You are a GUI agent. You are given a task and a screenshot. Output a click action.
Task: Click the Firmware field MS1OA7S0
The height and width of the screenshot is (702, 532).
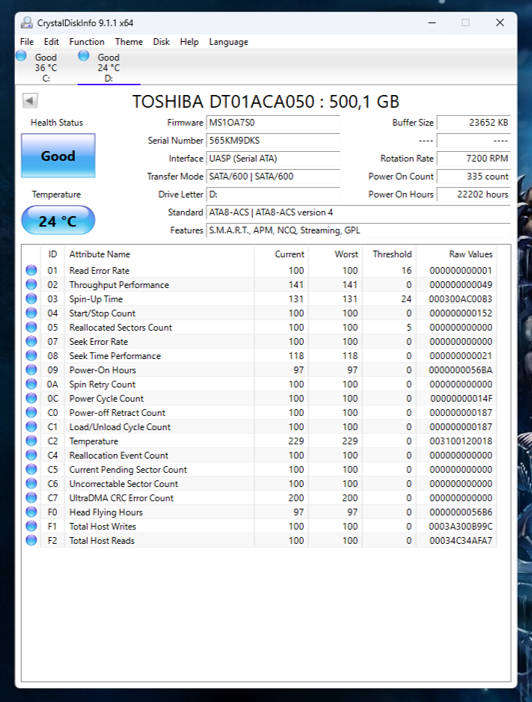[x=273, y=123]
